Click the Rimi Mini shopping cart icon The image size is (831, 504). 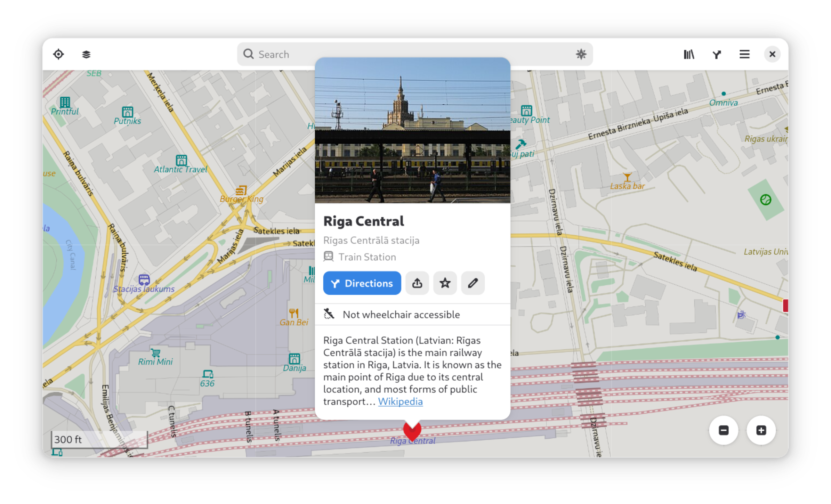pyautogui.click(x=155, y=353)
